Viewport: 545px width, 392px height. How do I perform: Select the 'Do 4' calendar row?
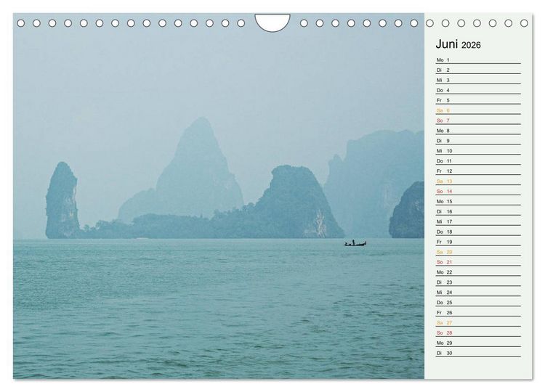478,90
